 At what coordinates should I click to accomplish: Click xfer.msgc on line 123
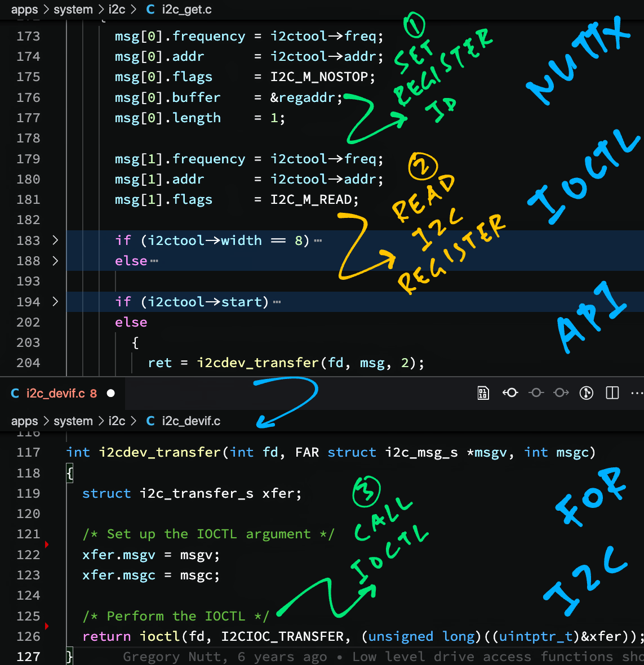[119, 575]
